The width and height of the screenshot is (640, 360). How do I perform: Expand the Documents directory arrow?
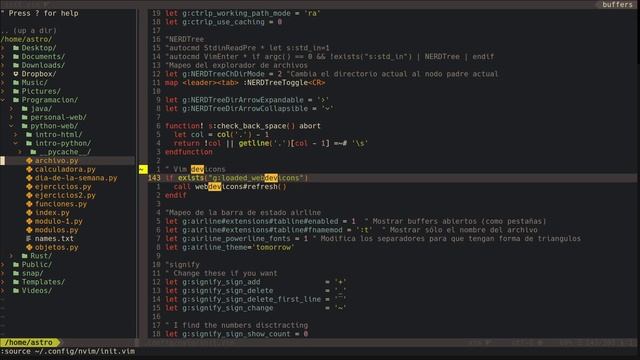(3, 56)
